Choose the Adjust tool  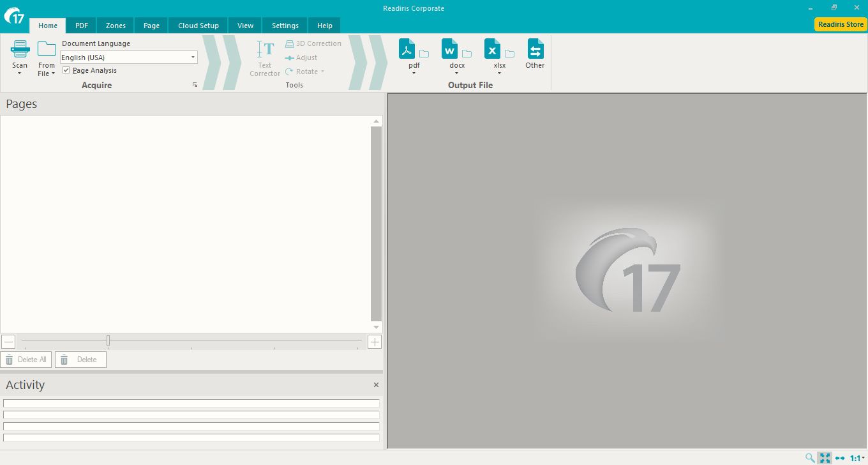coord(301,57)
